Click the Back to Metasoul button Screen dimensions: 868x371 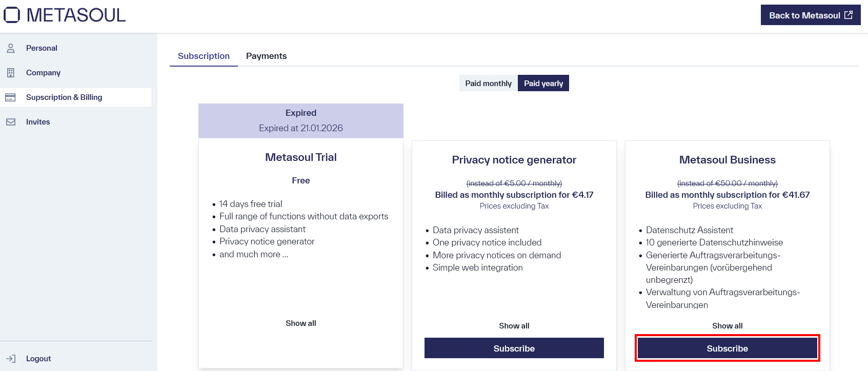[x=811, y=15]
